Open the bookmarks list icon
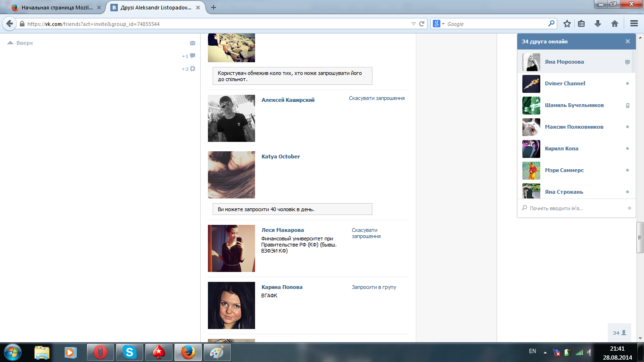The image size is (644, 362). tap(581, 24)
